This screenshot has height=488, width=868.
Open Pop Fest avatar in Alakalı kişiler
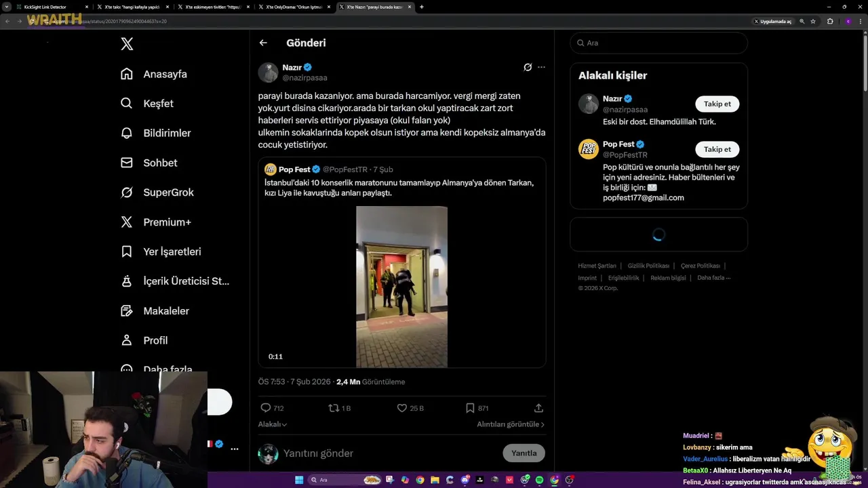coord(589,149)
